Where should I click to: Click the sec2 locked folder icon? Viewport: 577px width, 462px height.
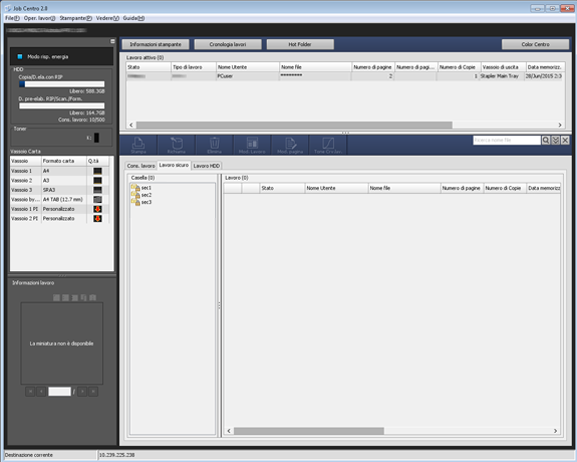click(135, 195)
